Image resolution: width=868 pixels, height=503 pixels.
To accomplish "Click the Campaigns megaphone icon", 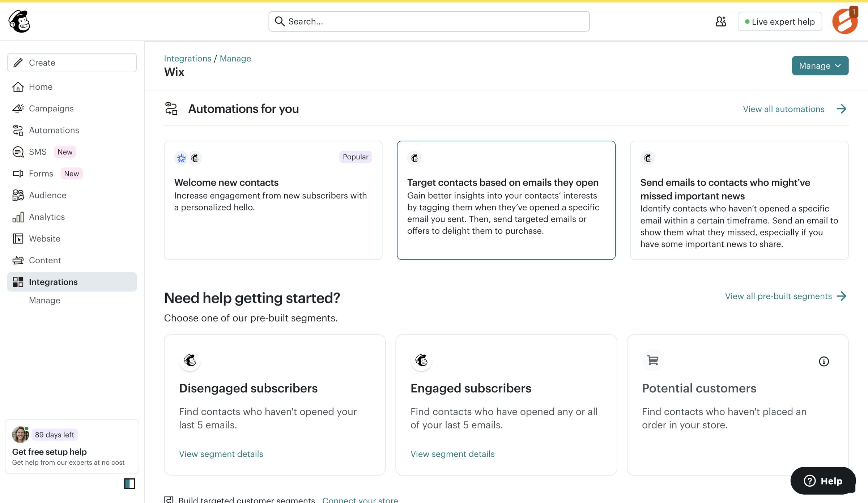I will point(18,108).
